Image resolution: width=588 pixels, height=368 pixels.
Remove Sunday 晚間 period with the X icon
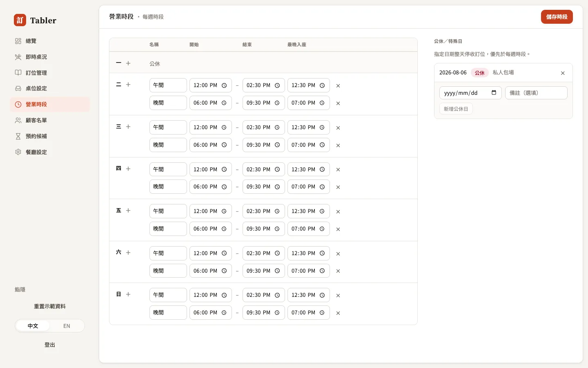338,313
